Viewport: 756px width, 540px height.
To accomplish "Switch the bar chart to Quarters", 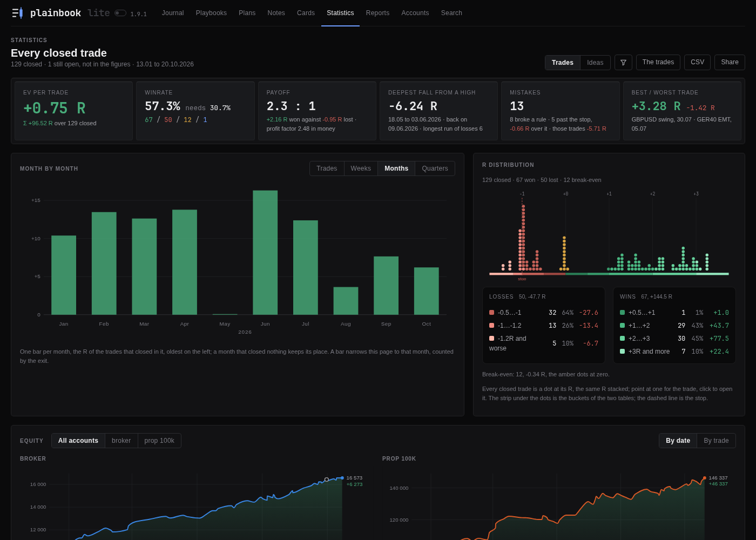I will point(435,168).
